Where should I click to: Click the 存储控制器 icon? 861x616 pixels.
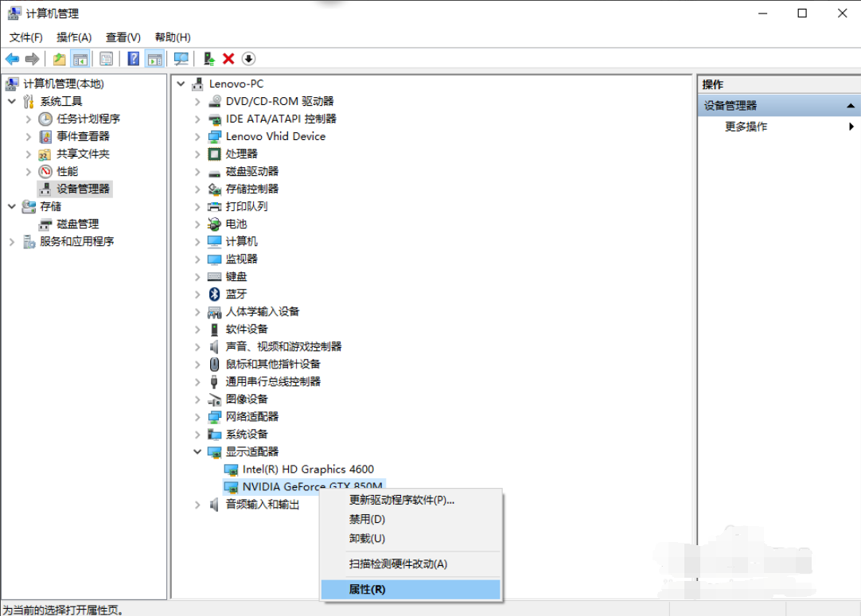[214, 189]
